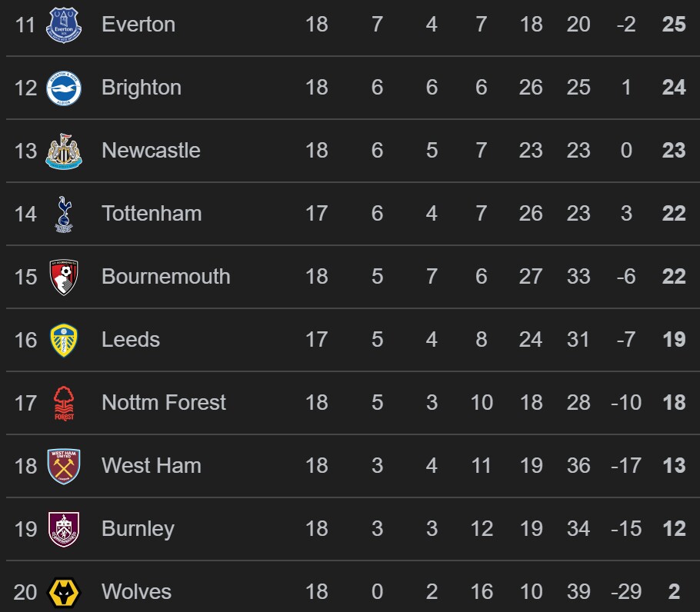Click the Bournemouth team name
Viewport: 700px width, 612px height.
tap(166, 277)
